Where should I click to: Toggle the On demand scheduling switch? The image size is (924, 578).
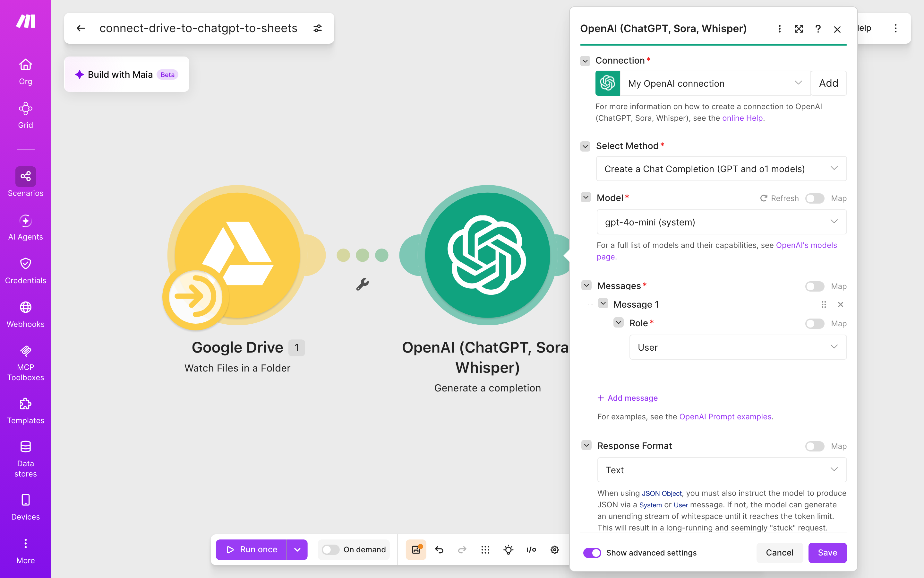coord(331,549)
